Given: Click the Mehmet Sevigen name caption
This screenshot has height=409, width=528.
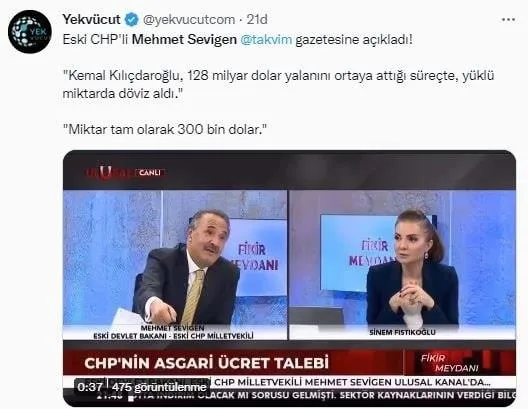Looking at the screenshot, I should click(173, 332).
